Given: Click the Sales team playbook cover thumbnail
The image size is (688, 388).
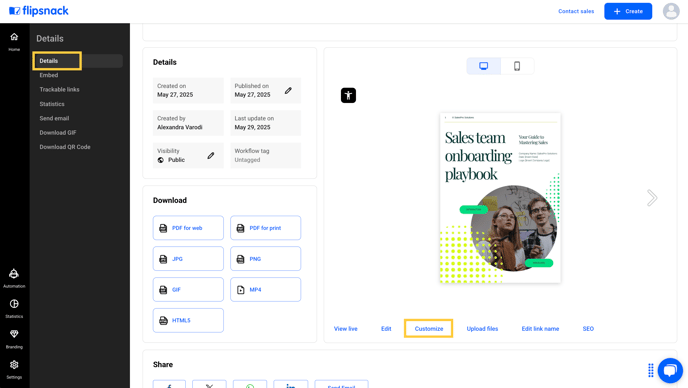Looking at the screenshot, I should pyautogui.click(x=500, y=198).
